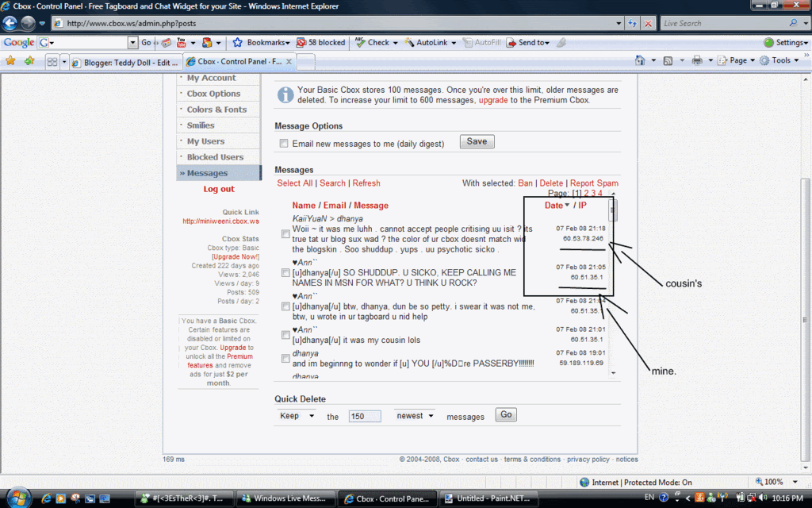
Task: Click the Save button
Action: pos(477,141)
